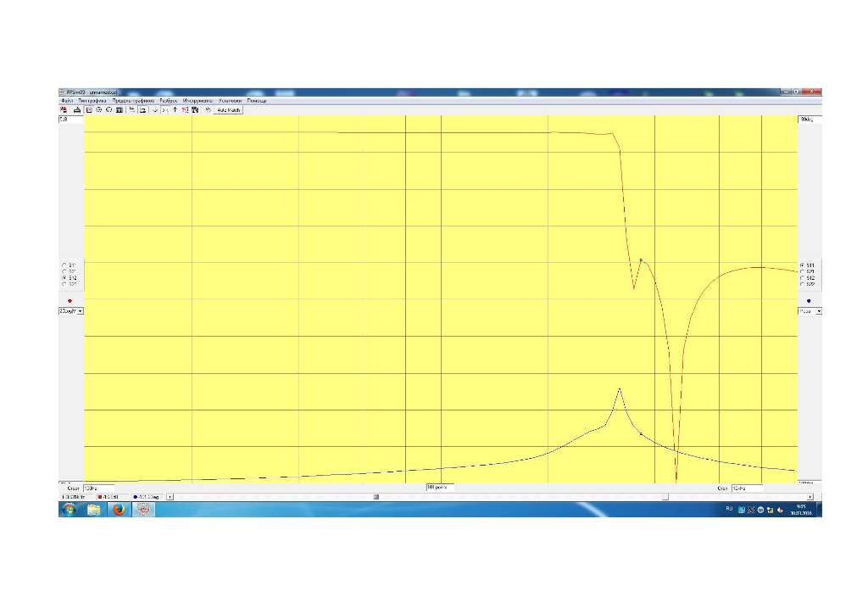
Task: Open Windows Explorer from the taskbar
Action: (x=93, y=510)
